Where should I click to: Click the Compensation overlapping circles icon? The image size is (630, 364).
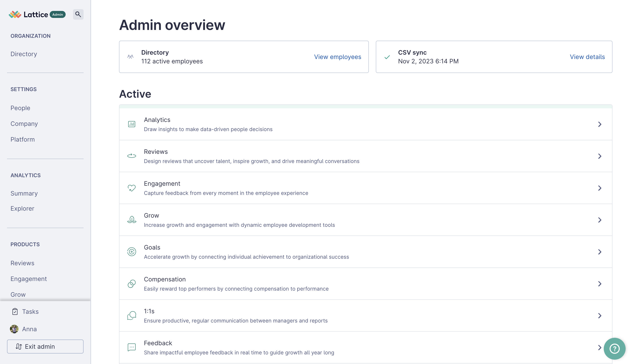click(x=131, y=284)
